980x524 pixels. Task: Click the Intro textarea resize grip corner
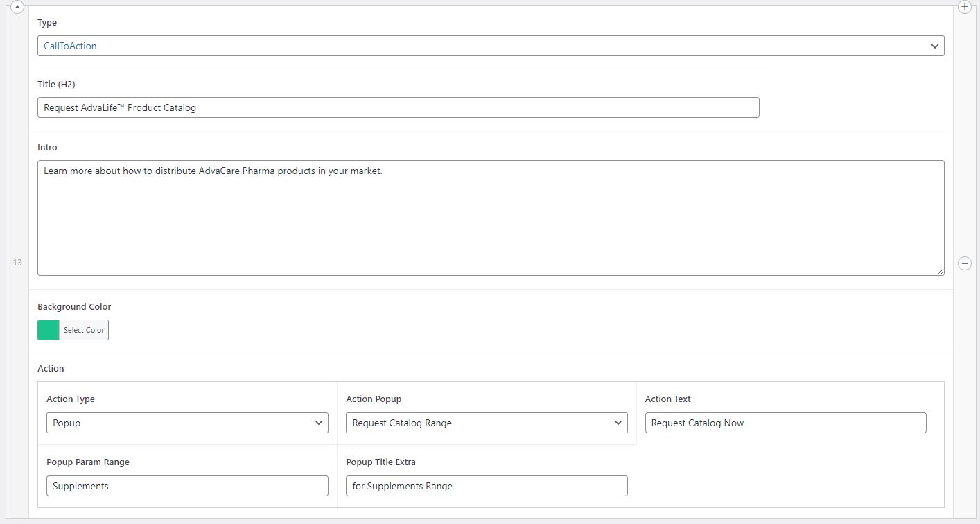tap(940, 271)
